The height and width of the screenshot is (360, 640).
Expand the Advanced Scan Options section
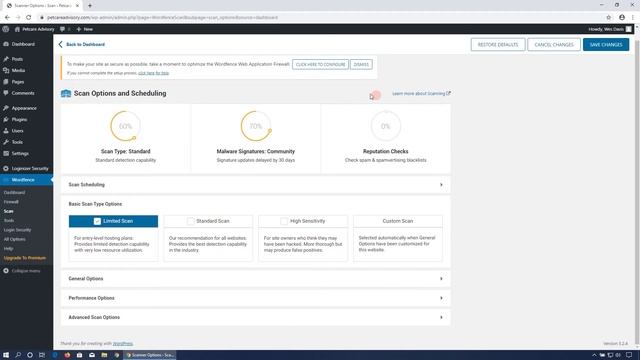pos(256,318)
